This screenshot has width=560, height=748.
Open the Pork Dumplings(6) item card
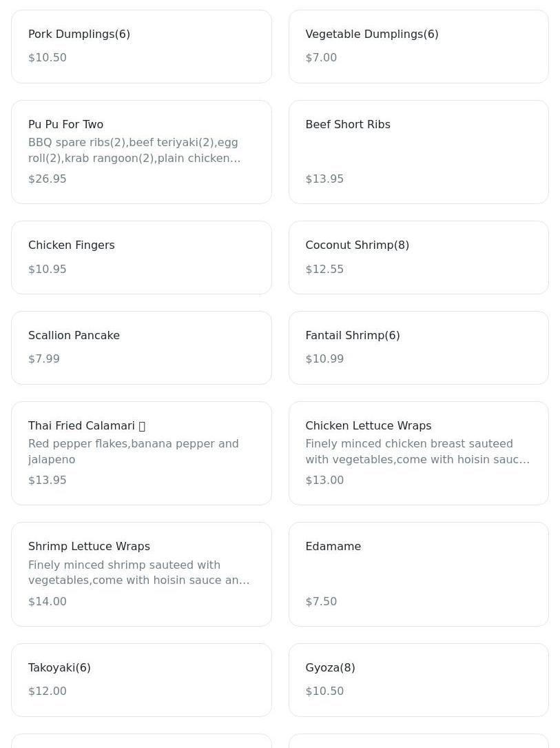pyautogui.click(x=141, y=46)
